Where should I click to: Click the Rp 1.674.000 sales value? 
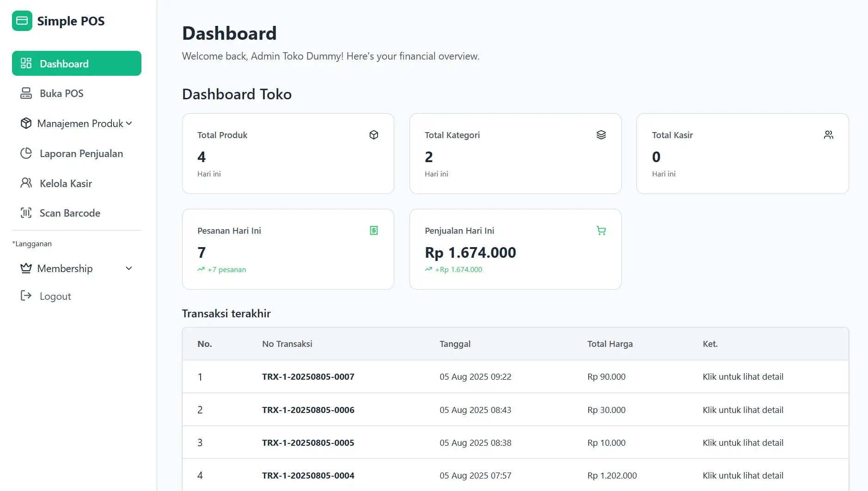click(x=470, y=253)
